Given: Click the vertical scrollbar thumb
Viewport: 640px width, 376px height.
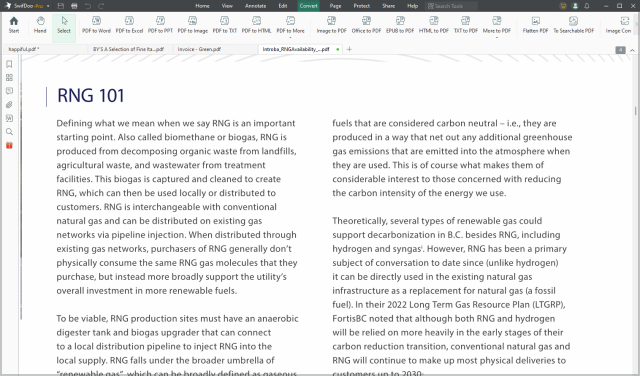Looking at the screenshot, I should (636, 111).
